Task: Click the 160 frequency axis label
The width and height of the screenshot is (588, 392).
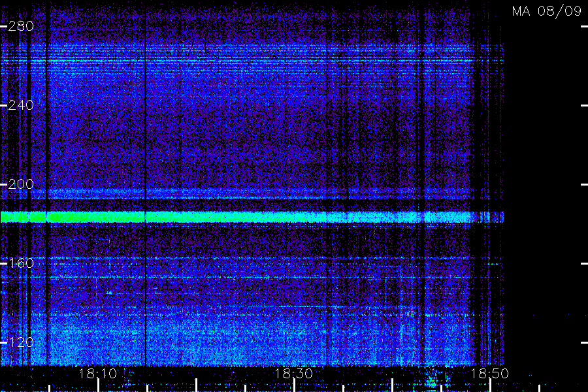Action: [21, 263]
